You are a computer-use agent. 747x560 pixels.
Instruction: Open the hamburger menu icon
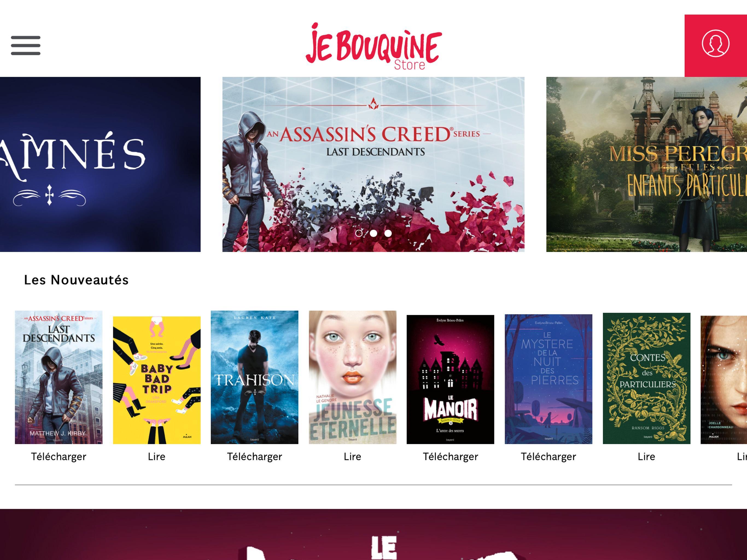click(26, 45)
